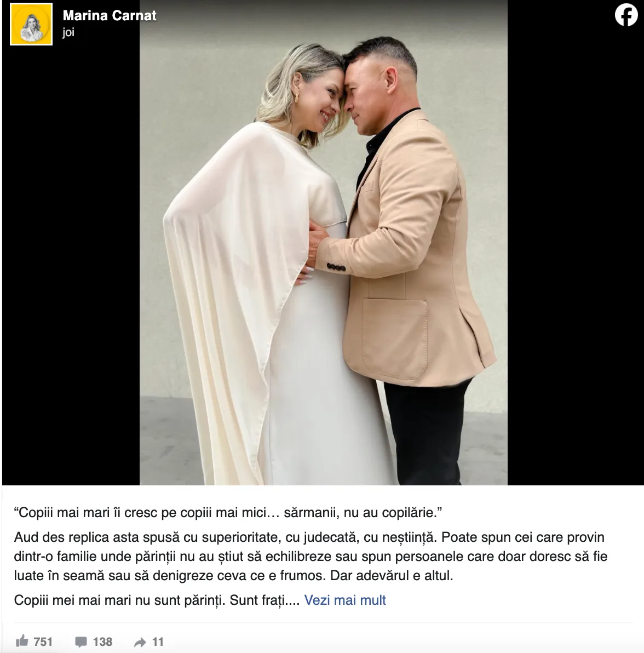Open Marina Carnat's profile picture

tap(31, 24)
